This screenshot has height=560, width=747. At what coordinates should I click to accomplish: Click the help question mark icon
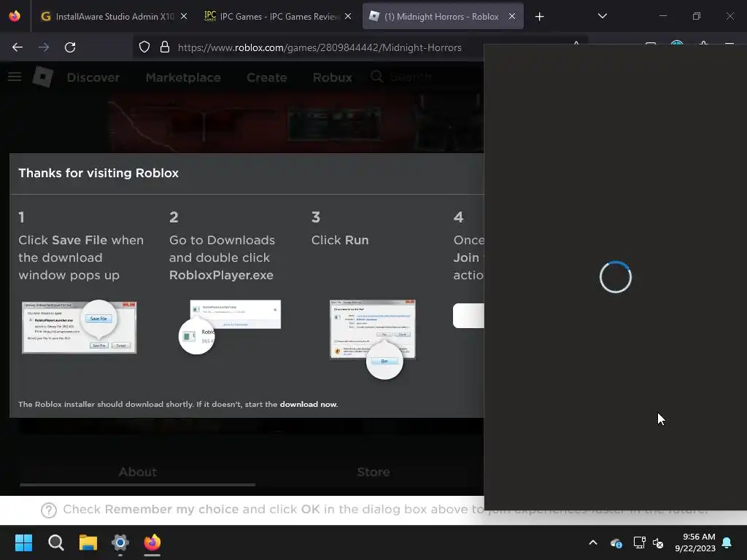pyautogui.click(x=49, y=510)
